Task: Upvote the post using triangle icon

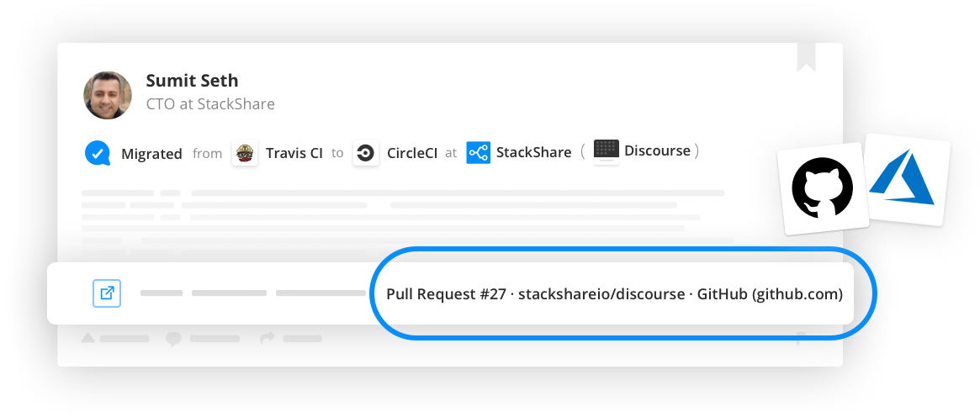Action: pos(88,338)
